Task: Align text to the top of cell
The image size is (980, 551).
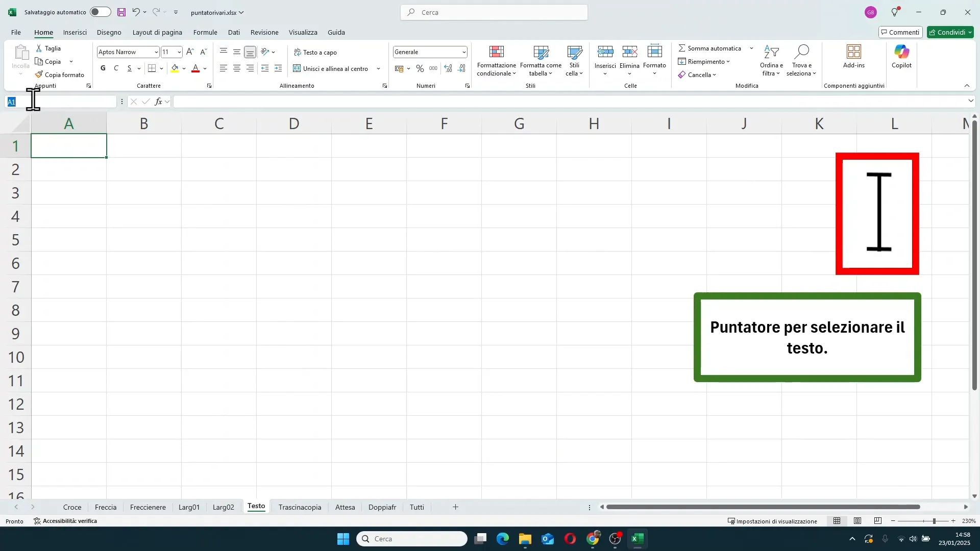Action: click(x=224, y=52)
